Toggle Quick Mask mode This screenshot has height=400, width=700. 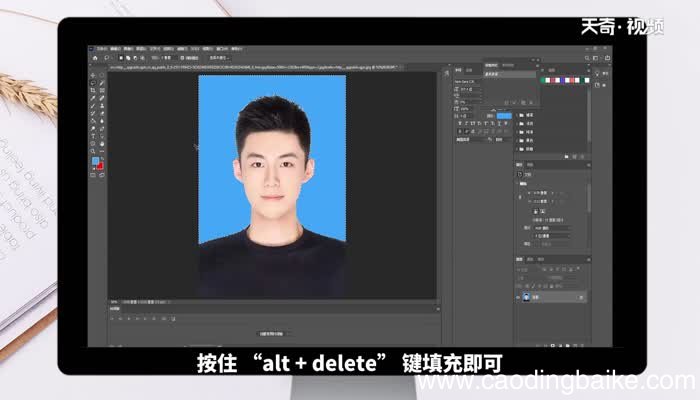coord(93,175)
